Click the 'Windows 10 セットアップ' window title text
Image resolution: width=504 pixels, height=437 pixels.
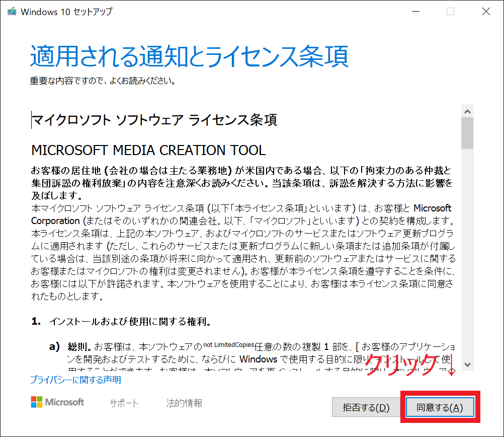(66, 12)
